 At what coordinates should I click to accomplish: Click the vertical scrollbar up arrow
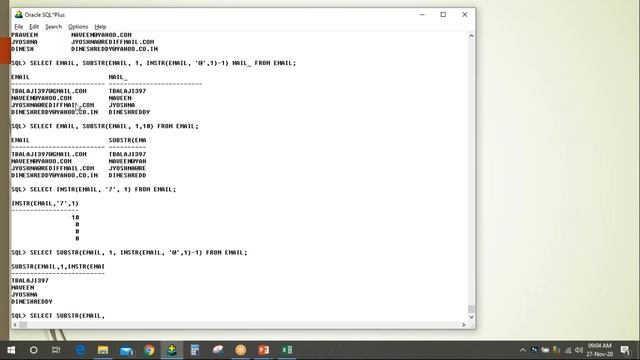point(471,36)
